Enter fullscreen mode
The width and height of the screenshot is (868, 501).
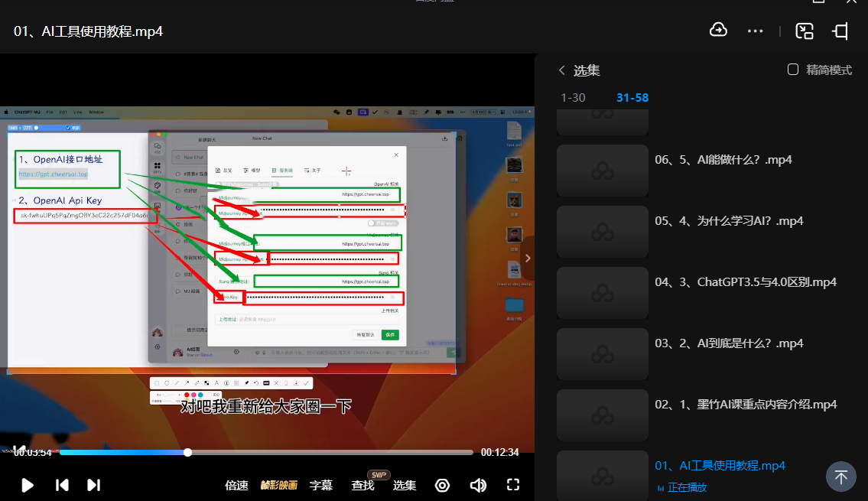(513, 485)
